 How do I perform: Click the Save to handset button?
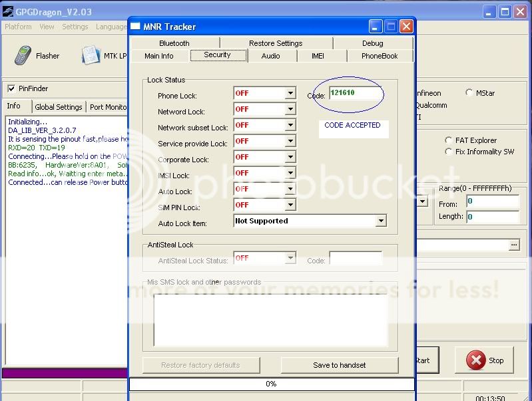point(340,365)
